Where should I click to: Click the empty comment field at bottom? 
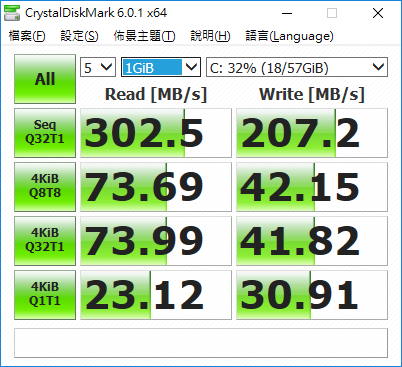(x=201, y=343)
